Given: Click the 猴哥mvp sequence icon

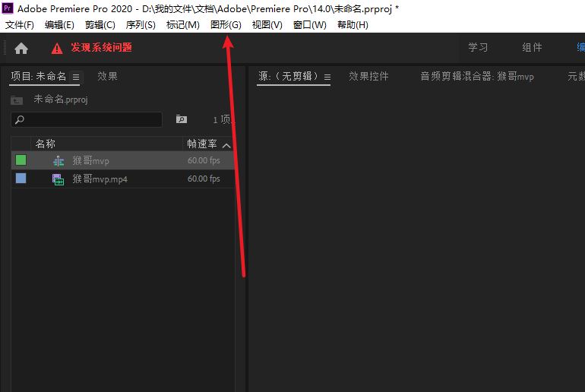Looking at the screenshot, I should (58, 160).
